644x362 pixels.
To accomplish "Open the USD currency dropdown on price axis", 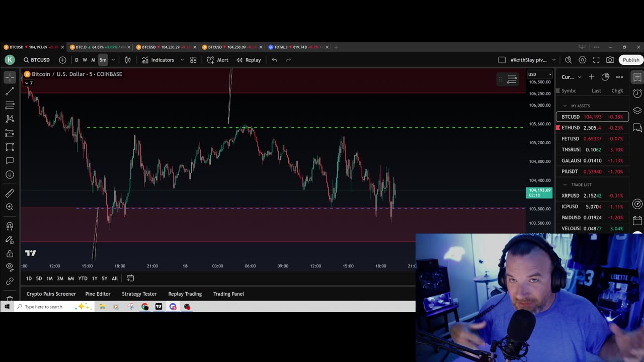I will point(540,74).
